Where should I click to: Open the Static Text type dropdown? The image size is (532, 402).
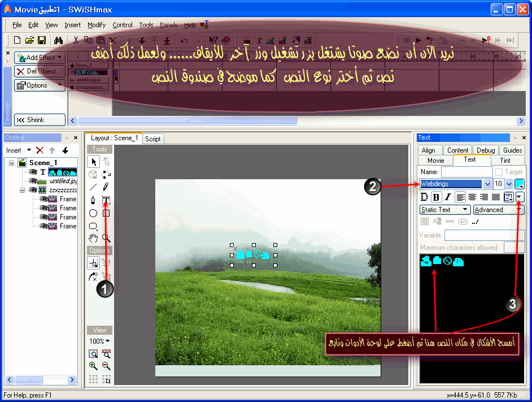(x=445, y=210)
